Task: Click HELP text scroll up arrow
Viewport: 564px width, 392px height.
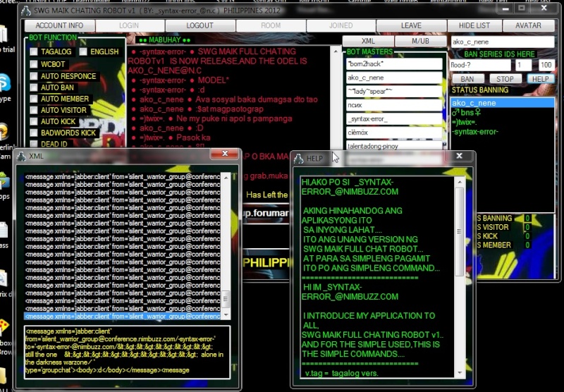Action: point(460,182)
